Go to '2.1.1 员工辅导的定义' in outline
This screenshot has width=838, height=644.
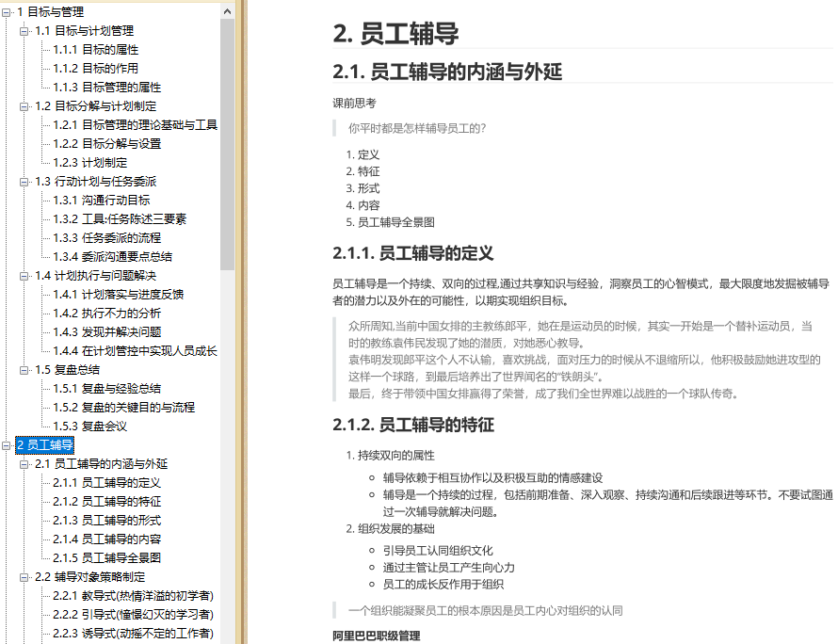107,483
